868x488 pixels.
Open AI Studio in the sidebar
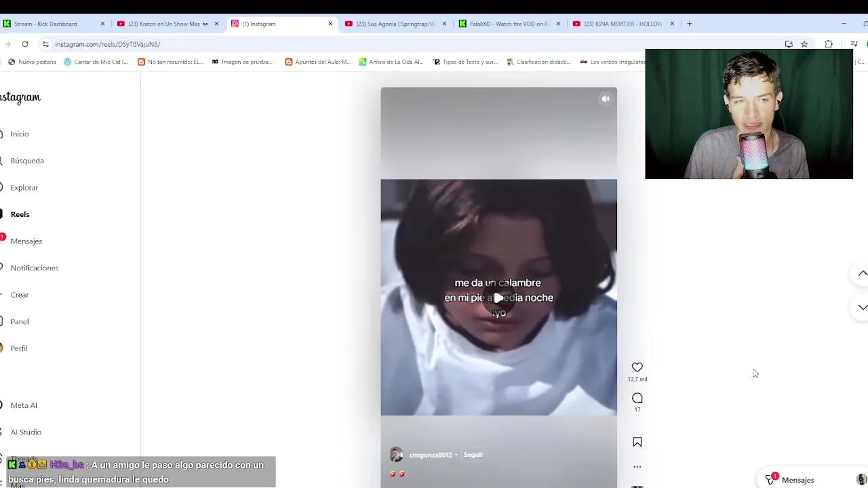point(26,432)
